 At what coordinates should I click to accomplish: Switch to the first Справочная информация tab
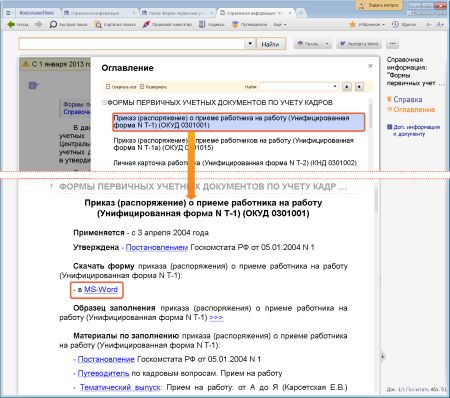[x=95, y=13]
